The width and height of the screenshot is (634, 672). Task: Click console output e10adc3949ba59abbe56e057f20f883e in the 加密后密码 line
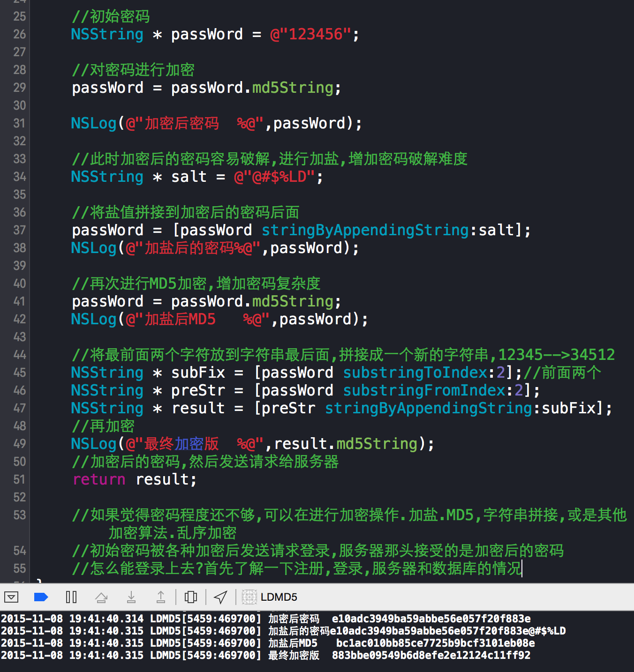431,619
